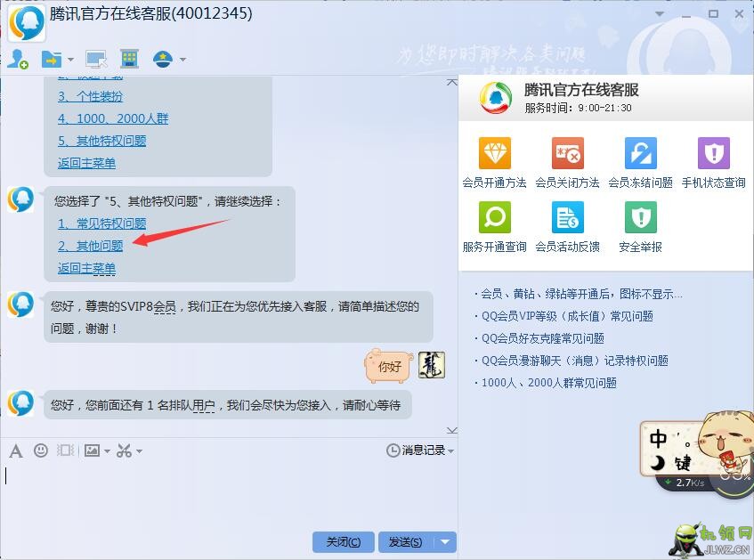Viewport: 754px width, 560px height.
Task: Select link 5、其他特权问题
Action: coord(102,141)
